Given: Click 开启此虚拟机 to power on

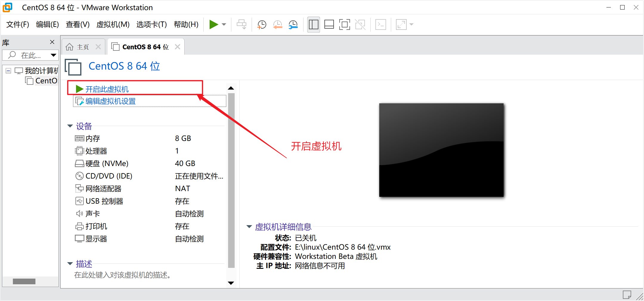Looking at the screenshot, I should tap(102, 89).
